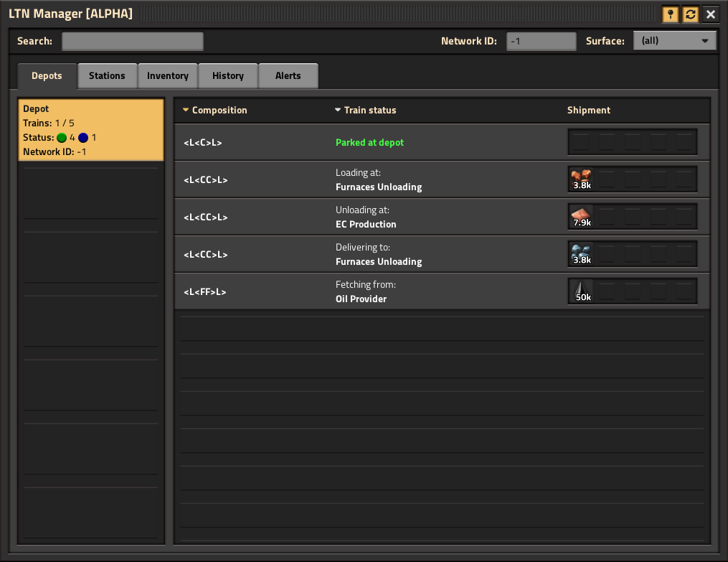Open the History tab
The image size is (728, 562).
click(227, 75)
